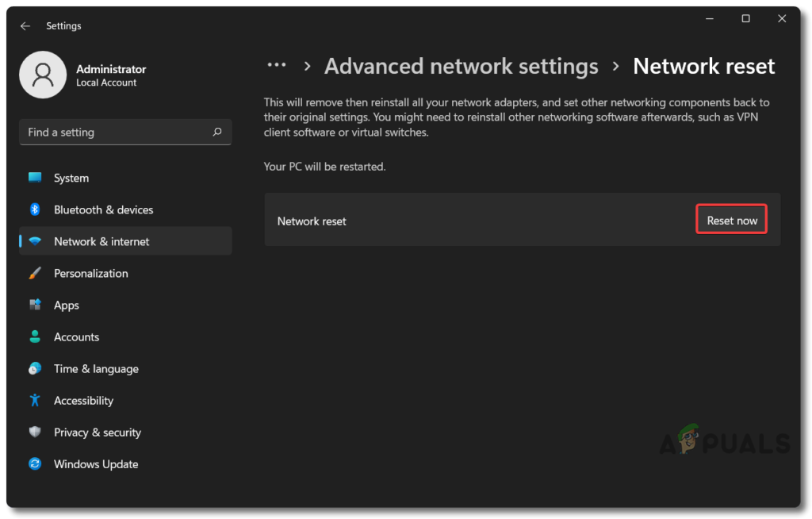
Task: Click the Administrator profile avatar
Action: click(x=43, y=74)
